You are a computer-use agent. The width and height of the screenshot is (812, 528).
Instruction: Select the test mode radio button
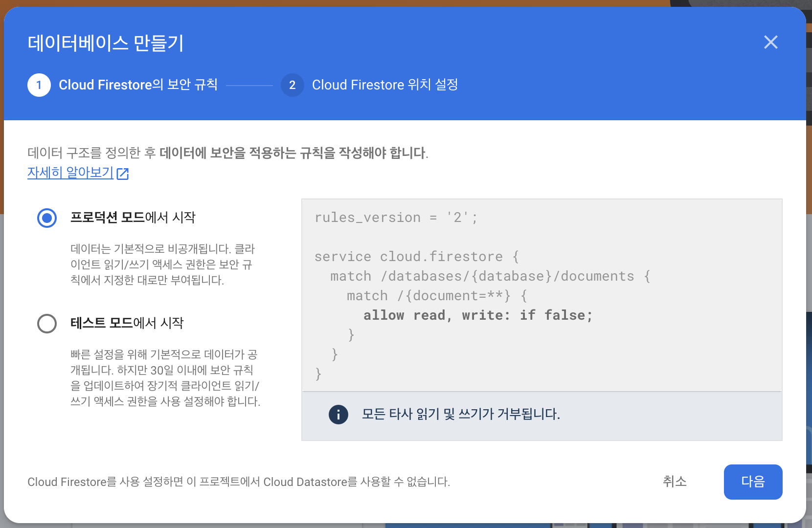tap(47, 323)
